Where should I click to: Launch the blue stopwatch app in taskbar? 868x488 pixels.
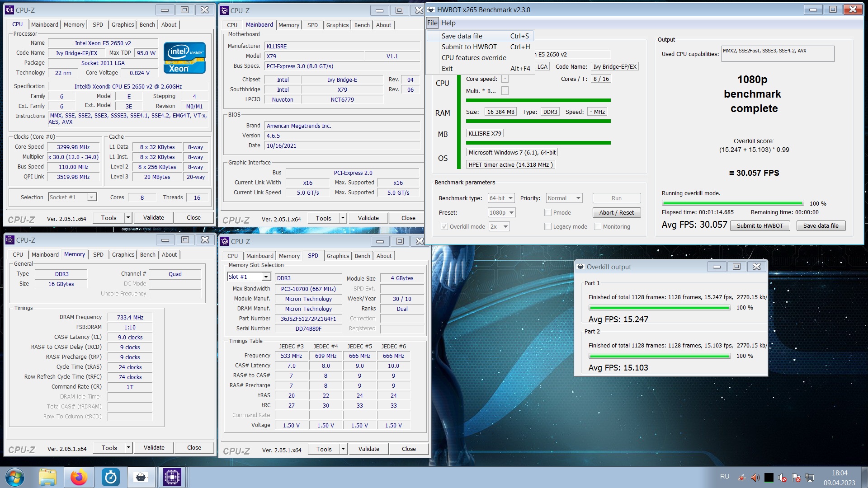[x=111, y=478]
